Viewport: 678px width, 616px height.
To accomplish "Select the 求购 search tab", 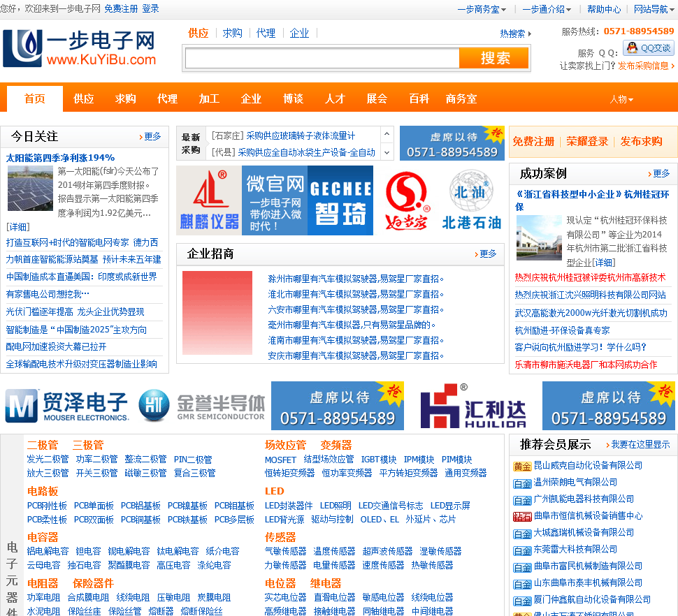I will click(233, 34).
